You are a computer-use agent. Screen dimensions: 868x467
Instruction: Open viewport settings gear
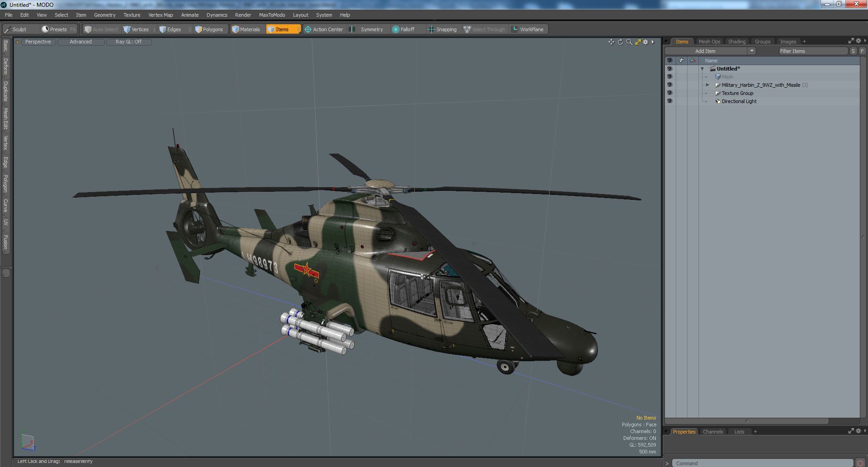645,42
